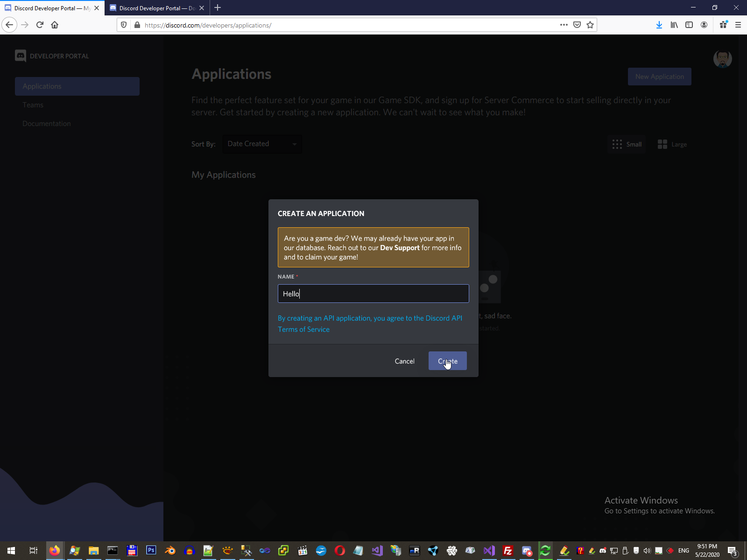This screenshot has width=747, height=560.
Task: Open the Firefox account menu
Action: (704, 25)
